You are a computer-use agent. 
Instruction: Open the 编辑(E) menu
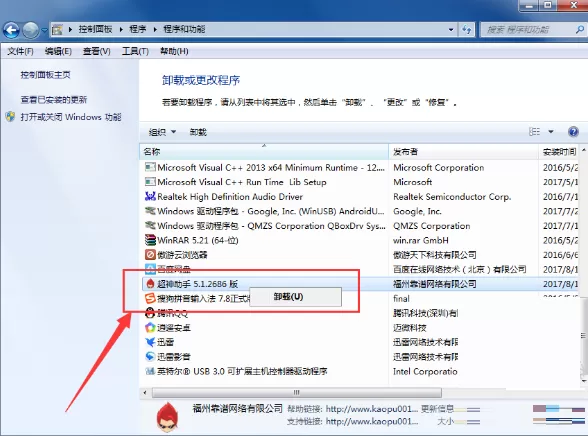point(58,51)
